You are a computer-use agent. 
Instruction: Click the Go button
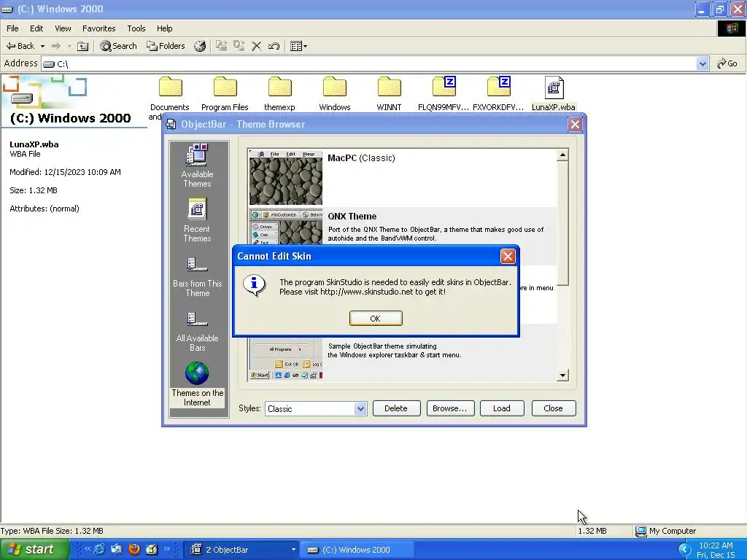tap(727, 64)
